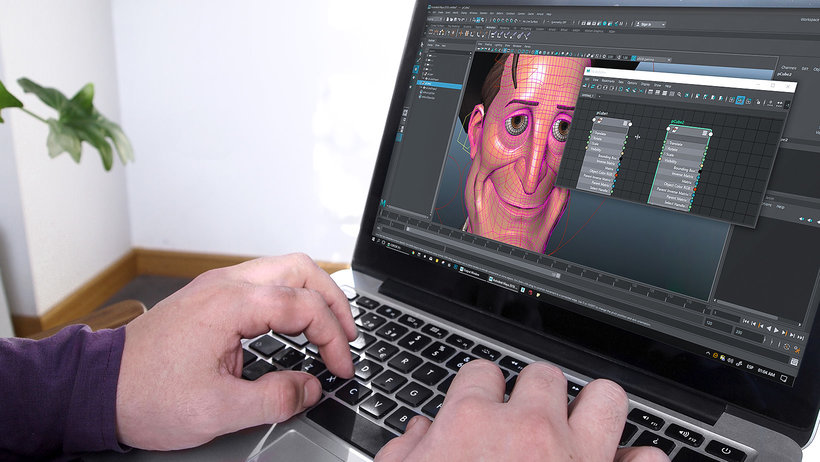Open Node Editor Options menu
Screen dimensions: 820x462
[632, 83]
